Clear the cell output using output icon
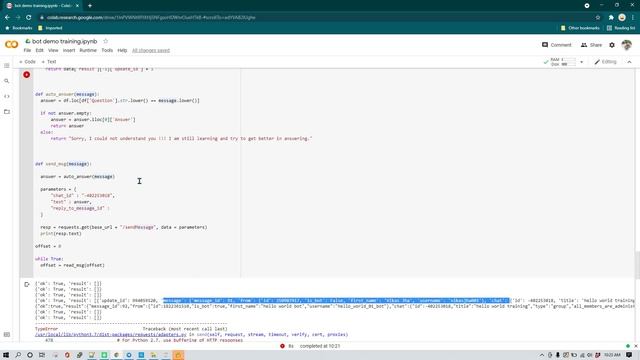This screenshot has height=360, width=640. tap(27, 284)
